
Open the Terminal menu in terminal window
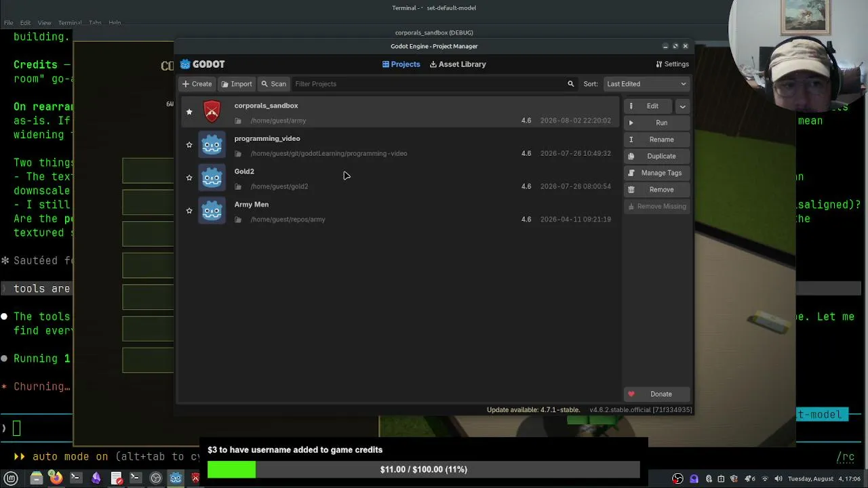coord(70,22)
